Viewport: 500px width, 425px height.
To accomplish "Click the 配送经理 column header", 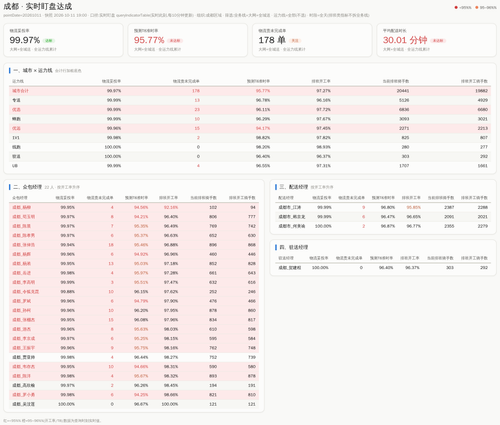I will click(286, 198).
